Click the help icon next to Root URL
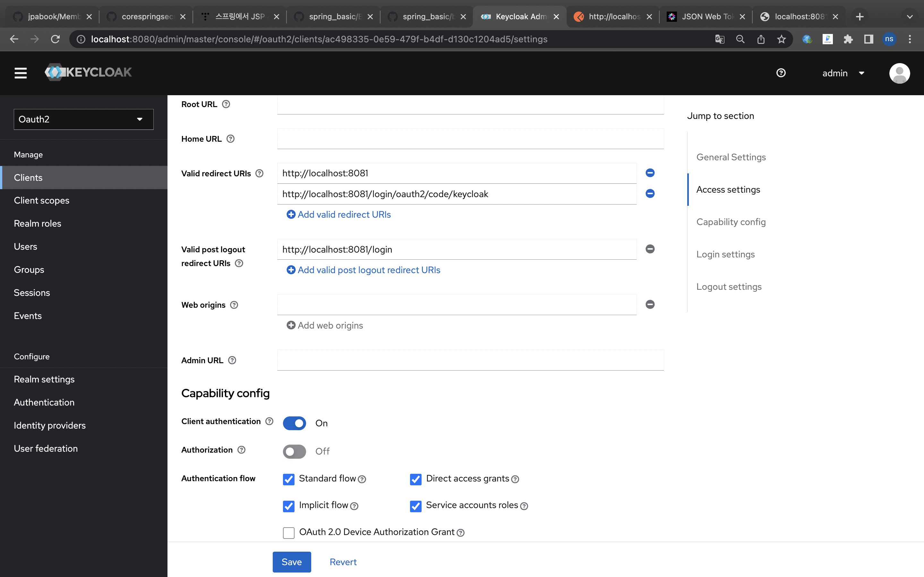Screen dimensions: 924x577 pyautogui.click(x=226, y=105)
